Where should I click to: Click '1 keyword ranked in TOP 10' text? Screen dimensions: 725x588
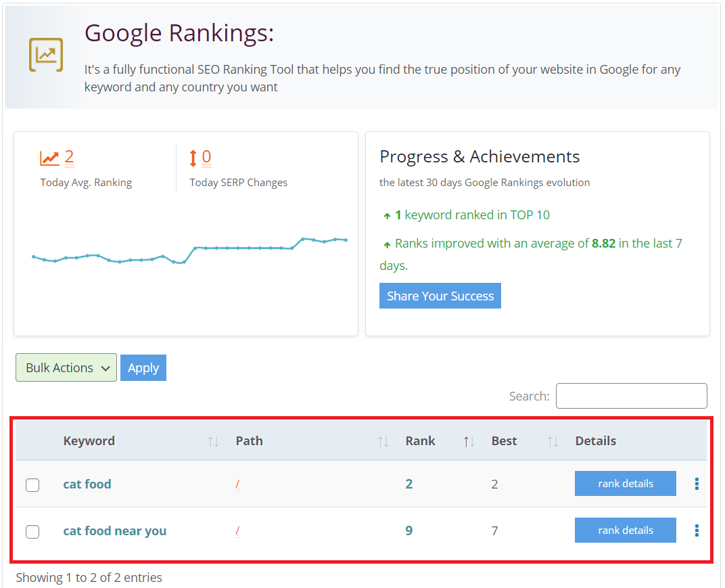point(472,215)
